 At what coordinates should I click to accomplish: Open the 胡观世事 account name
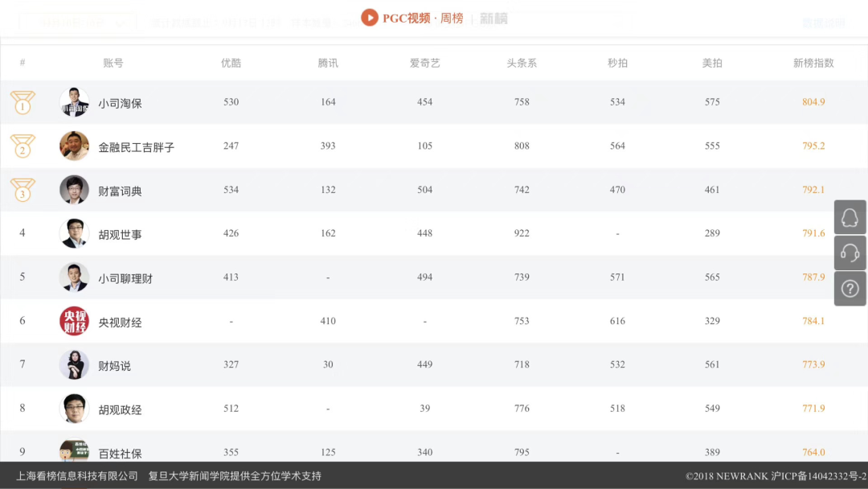tap(120, 235)
